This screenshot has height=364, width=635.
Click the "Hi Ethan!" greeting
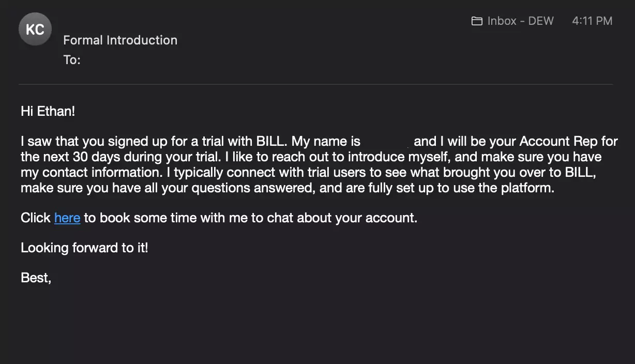tap(48, 111)
